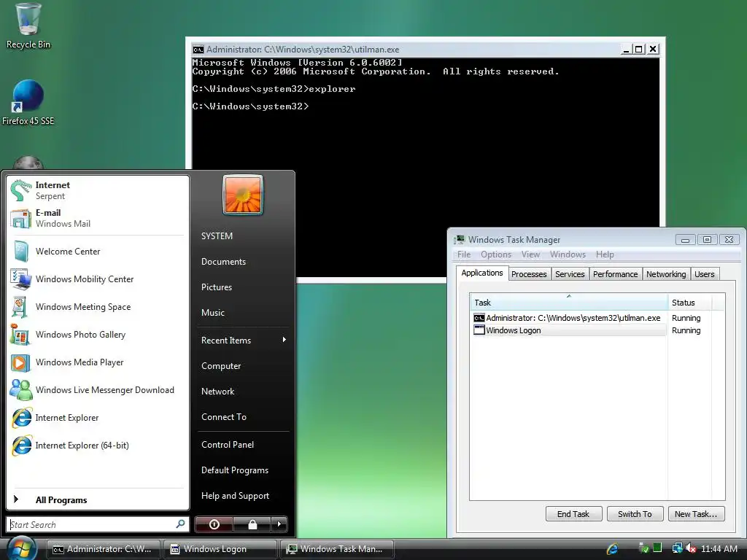Click the End Task button
The width and height of the screenshot is (747, 560).
coord(573,514)
